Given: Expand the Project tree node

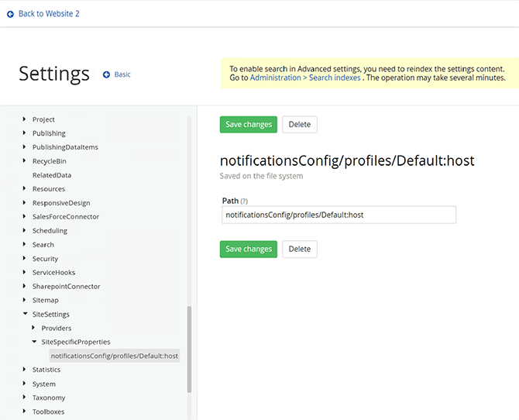Looking at the screenshot, I should point(25,119).
